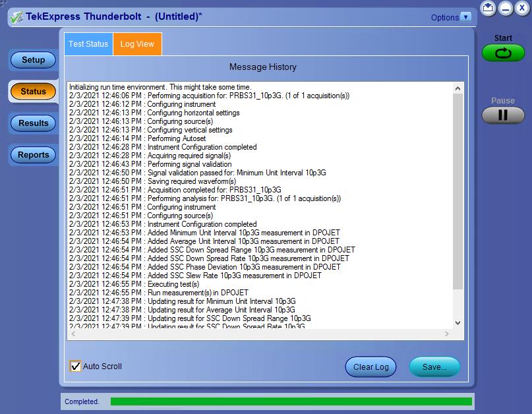Click the horizontal scroll right arrow
Image resolution: width=532 pixels, height=414 pixels.
[447, 334]
